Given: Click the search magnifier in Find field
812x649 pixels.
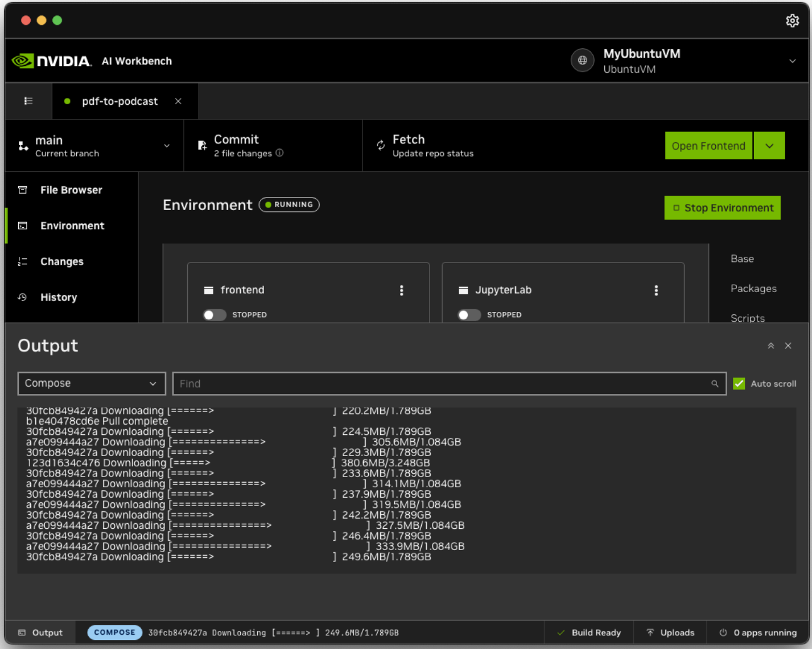Looking at the screenshot, I should click(x=715, y=384).
